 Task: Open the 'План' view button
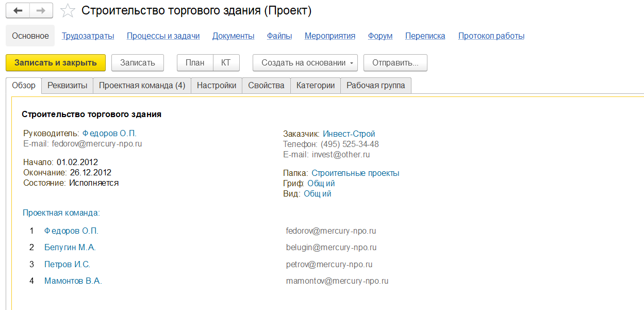pyautogui.click(x=195, y=63)
